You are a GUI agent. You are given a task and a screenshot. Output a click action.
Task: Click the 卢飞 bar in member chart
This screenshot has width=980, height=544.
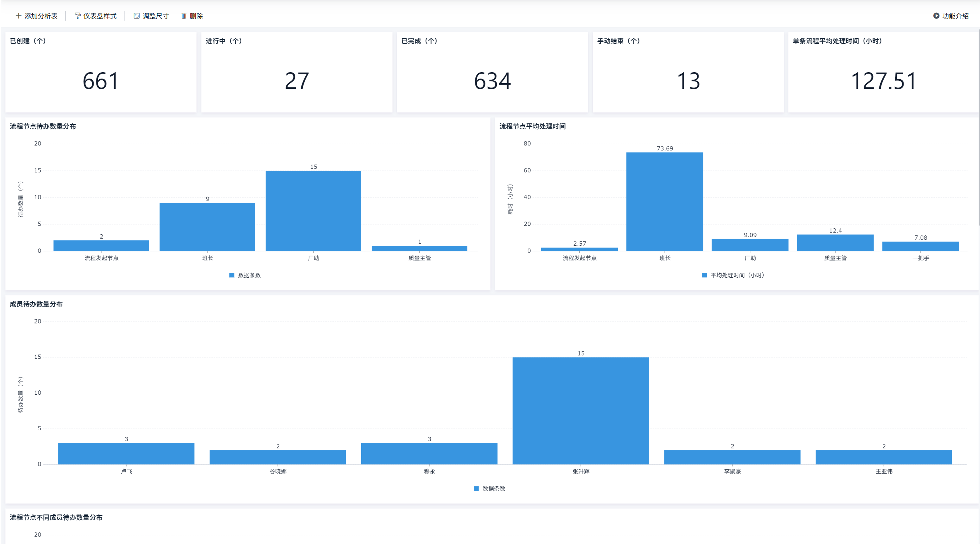click(126, 454)
